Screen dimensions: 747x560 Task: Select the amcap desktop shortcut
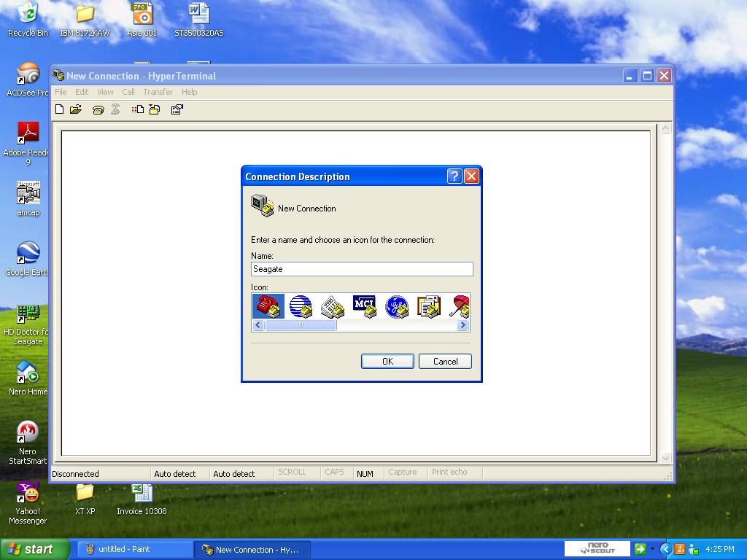coord(28,199)
